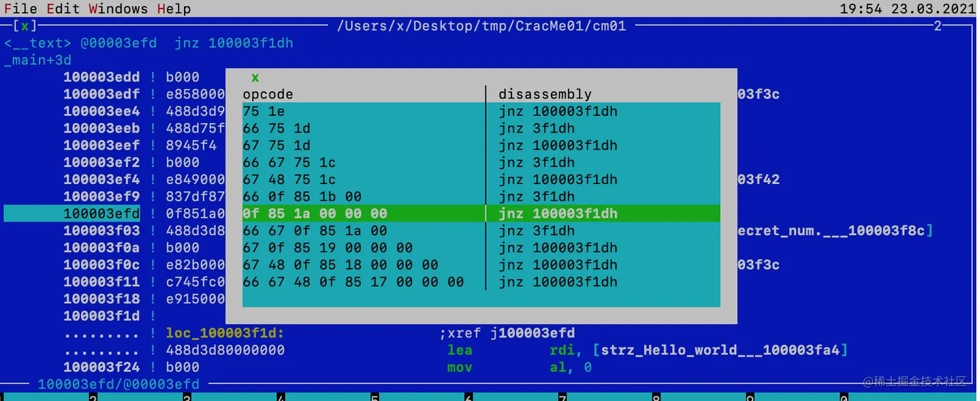Click disassembly jnz 3f1dh beside 66 75 1d
Image resolution: width=980 pixels, height=401 pixels.
coord(537,128)
